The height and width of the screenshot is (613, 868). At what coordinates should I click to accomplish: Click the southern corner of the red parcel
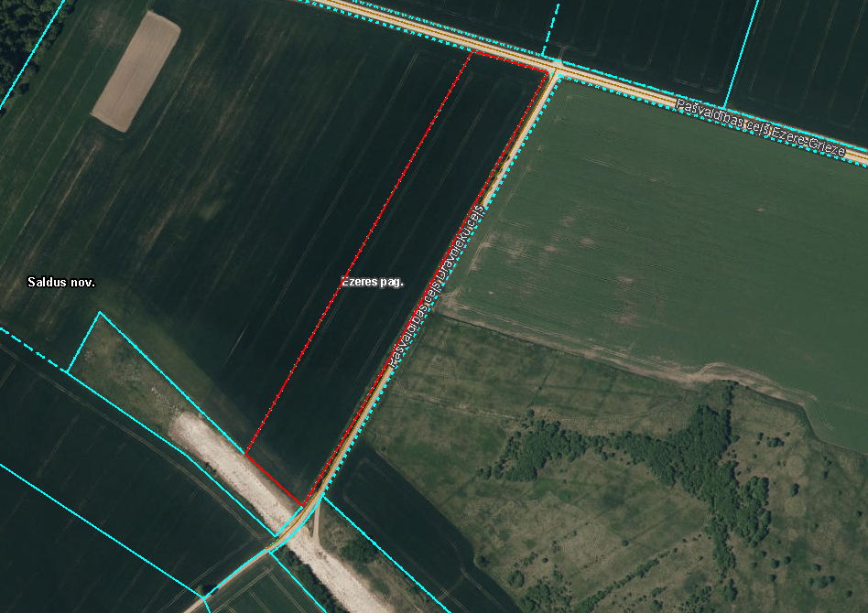(x=302, y=503)
